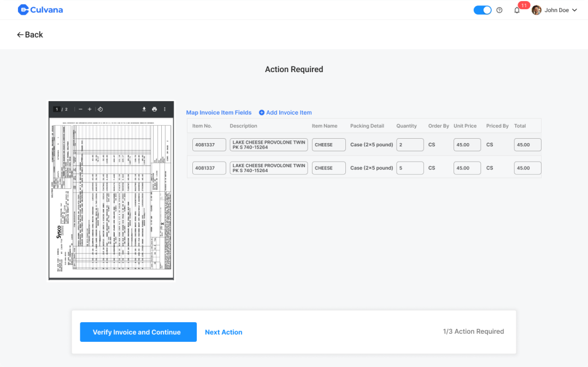
Task: Open the help question mark icon
Action: pos(499,10)
